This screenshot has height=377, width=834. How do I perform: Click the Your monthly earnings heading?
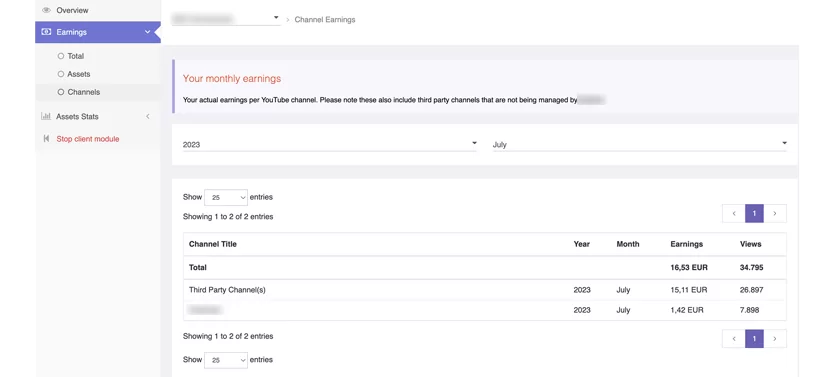[x=232, y=79]
